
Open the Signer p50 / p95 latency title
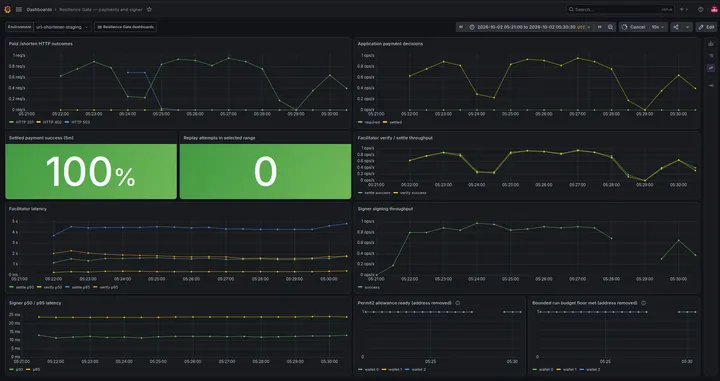click(x=35, y=303)
